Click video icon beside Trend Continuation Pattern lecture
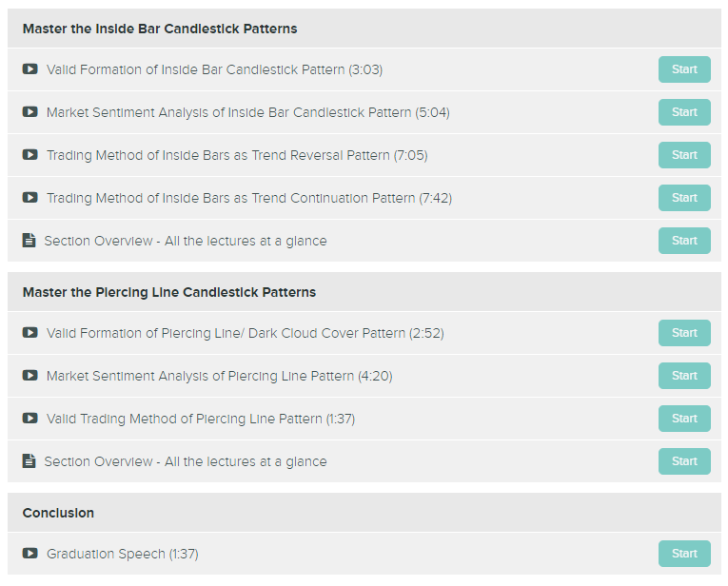 click(30, 198)
